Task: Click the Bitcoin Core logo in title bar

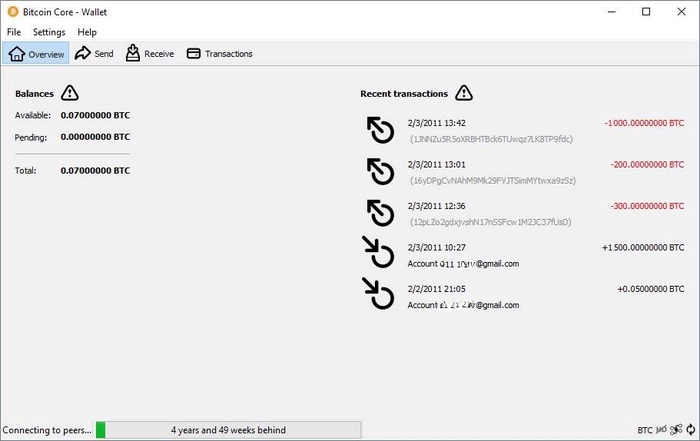Action: tap(12, 11)
